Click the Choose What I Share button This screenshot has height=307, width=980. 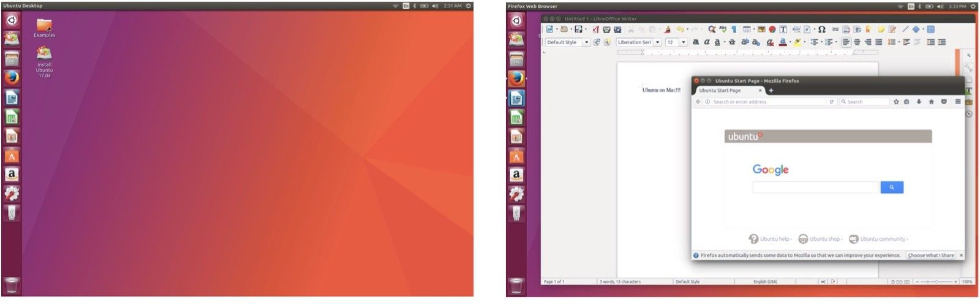pos(930,256)
